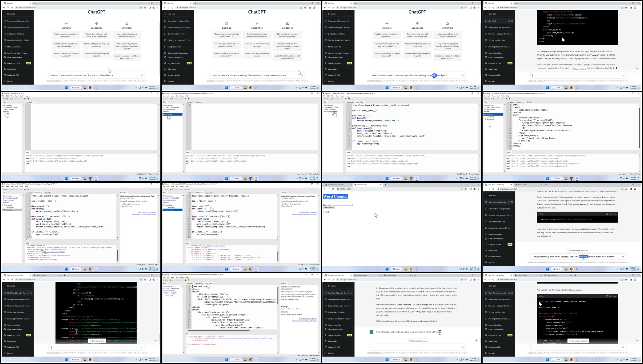The image size is (643, 364).
Task: Click Chrome reload icon in 127.0.0.1:5000 window
Action: [333, 189]
